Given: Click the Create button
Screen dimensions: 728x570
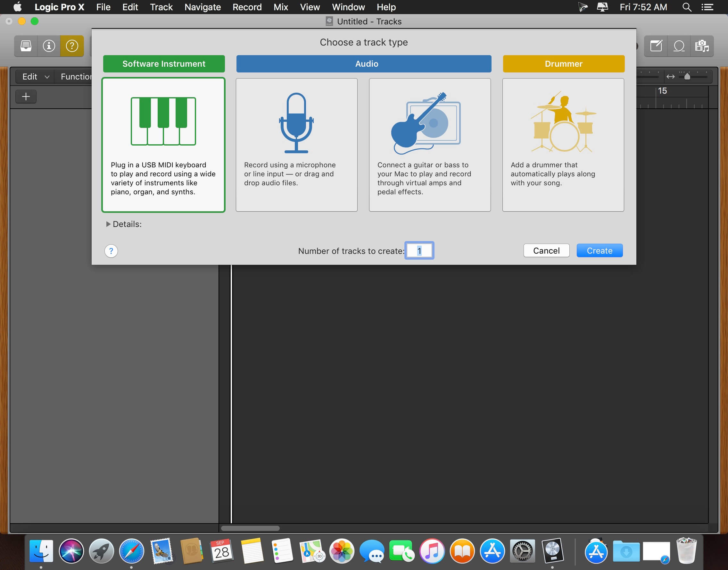Looking at the screenshot, I should [599, 250].
